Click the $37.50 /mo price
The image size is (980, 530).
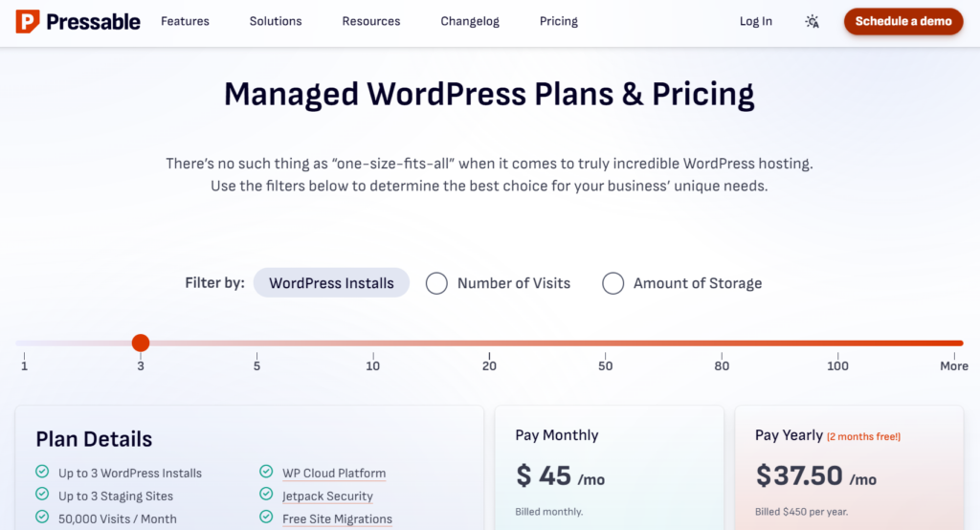[815, 476]
